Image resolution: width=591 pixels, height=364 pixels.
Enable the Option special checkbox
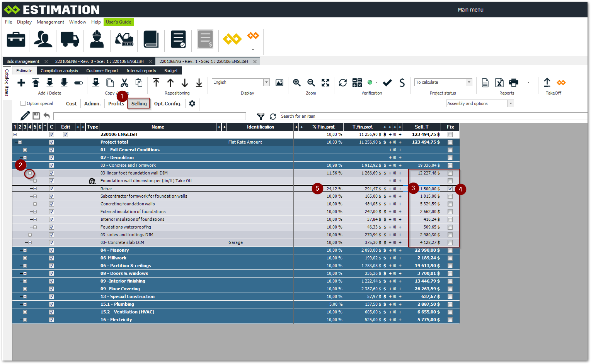[x=23, y=103]
